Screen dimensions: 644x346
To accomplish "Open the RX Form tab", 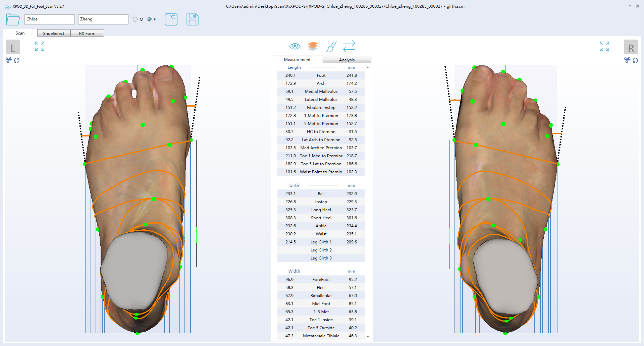I will click(x=87, y=33).
